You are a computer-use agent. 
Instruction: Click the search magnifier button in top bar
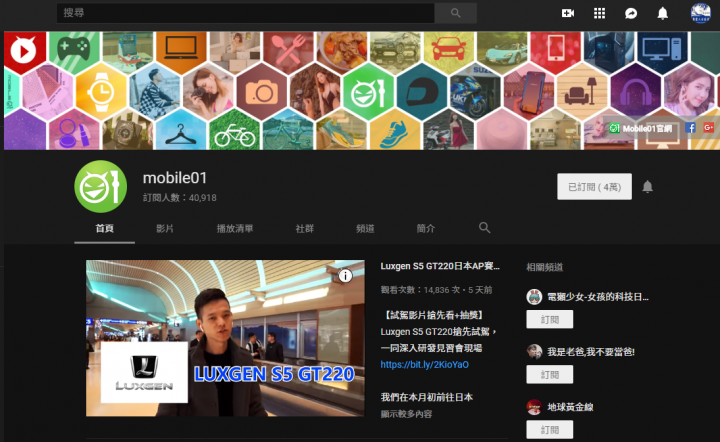pyautogui.click(x=456, y=13)
